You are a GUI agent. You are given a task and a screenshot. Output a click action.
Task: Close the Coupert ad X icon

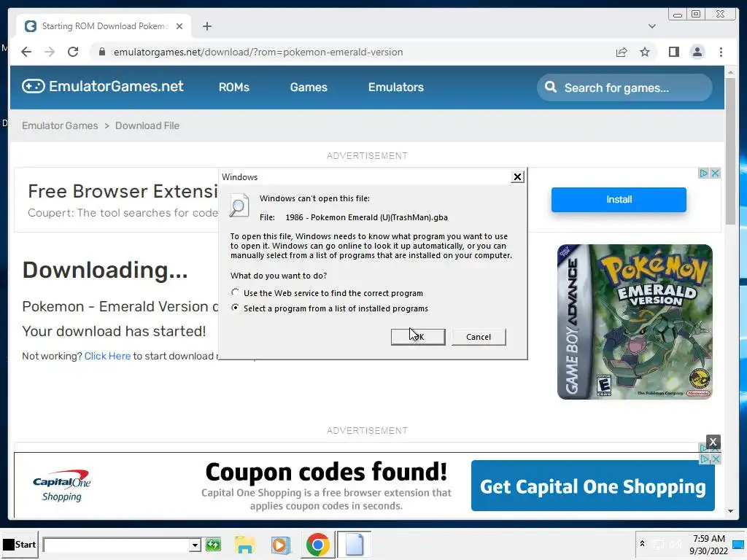tap(715, 174)
